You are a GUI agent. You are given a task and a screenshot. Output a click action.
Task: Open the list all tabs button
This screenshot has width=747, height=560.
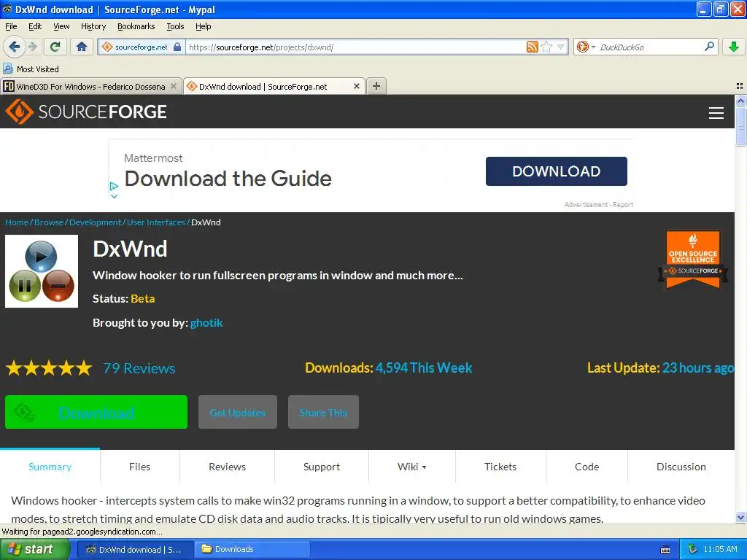tap(740, 86)
